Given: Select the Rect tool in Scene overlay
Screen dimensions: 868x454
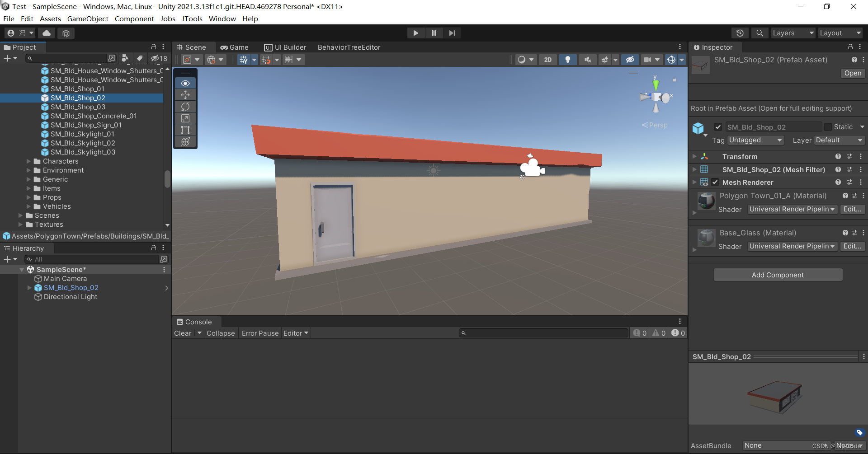Looking at the screenshot, I should point(185,130).
